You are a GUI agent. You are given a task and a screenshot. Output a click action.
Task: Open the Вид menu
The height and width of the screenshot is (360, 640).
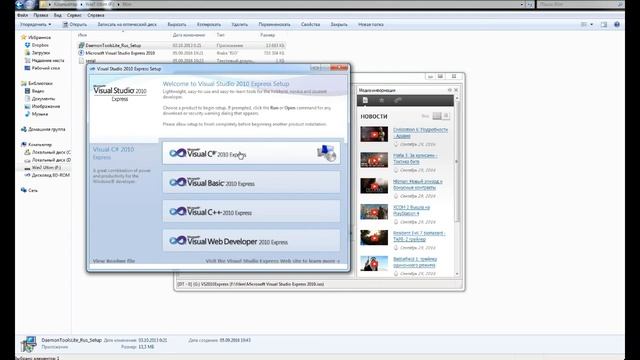coord(58,15)
